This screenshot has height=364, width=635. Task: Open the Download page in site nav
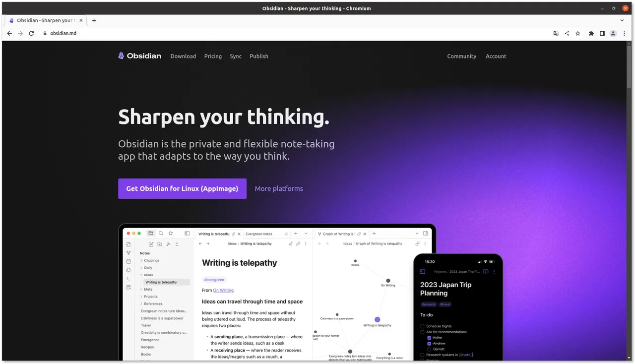[x=183, y=56]
